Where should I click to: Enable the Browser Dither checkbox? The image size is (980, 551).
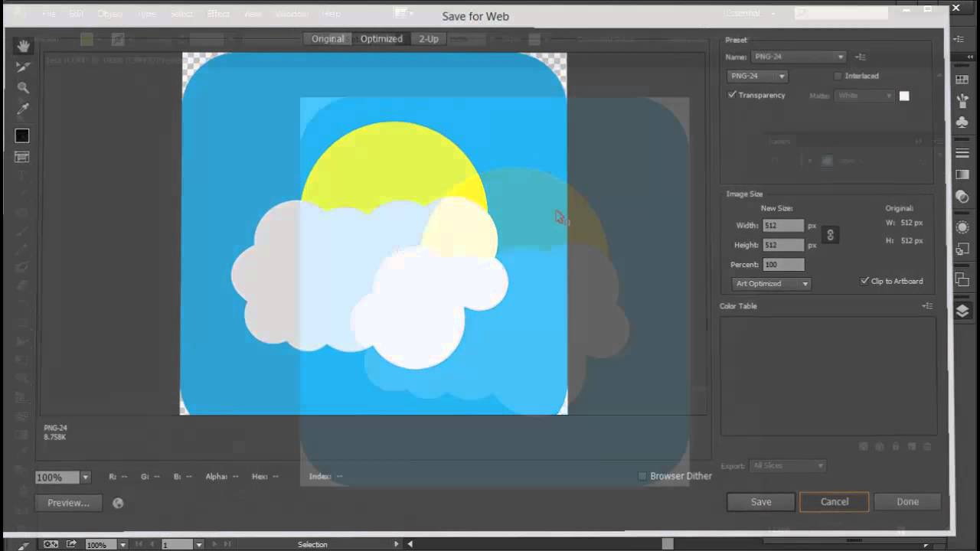pos(642,476)
